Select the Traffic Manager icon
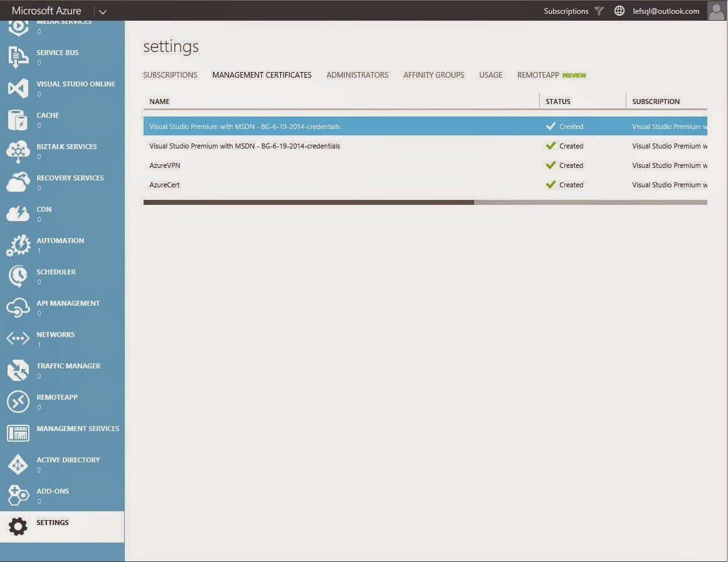This screenshot has width=728, height=562. (x=18, y=370)
